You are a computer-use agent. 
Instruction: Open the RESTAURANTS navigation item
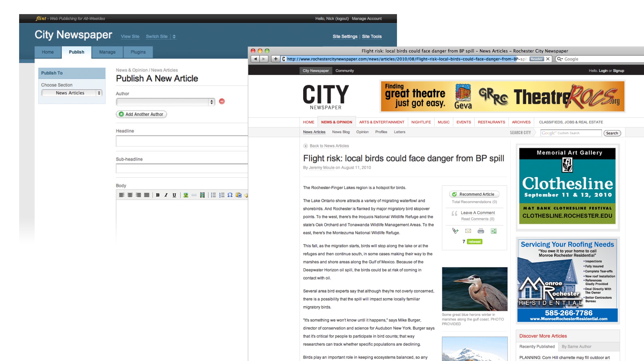pyautogui.click(x=491, y=122)
